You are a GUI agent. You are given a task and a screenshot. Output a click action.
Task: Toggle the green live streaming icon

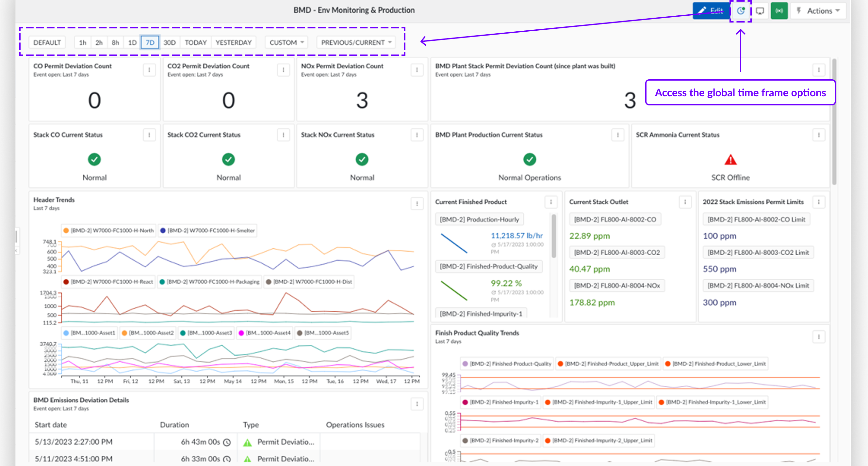tap(779, 11)
